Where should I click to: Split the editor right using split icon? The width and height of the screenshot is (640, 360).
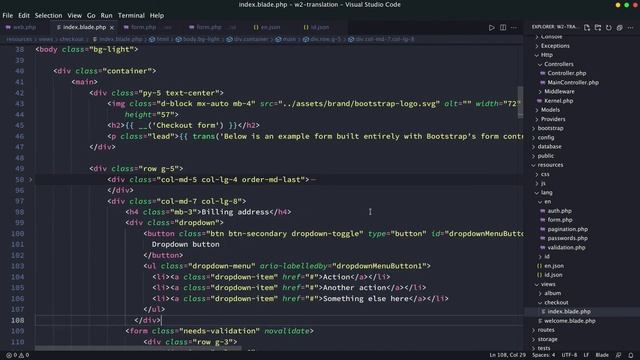[503, 28]
